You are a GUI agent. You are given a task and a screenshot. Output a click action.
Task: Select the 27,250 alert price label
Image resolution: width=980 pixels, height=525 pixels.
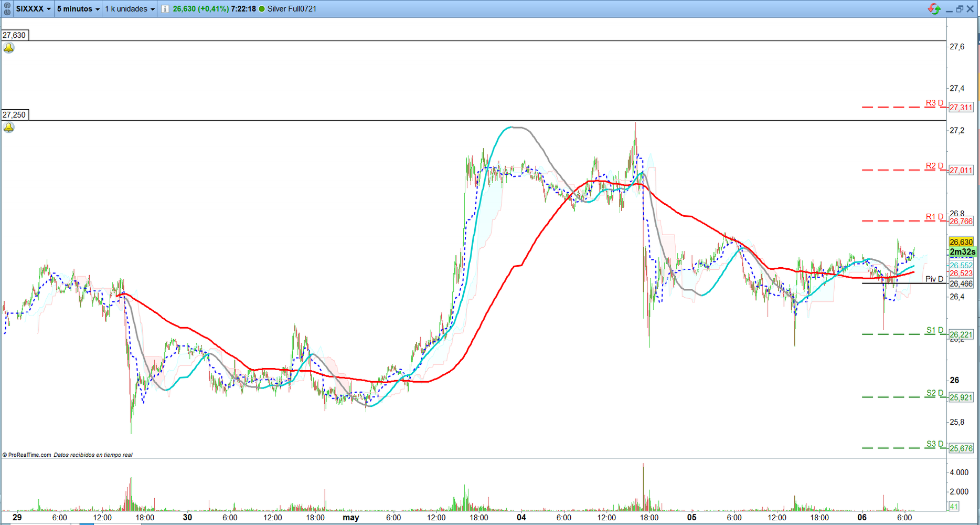pos(15,115)
